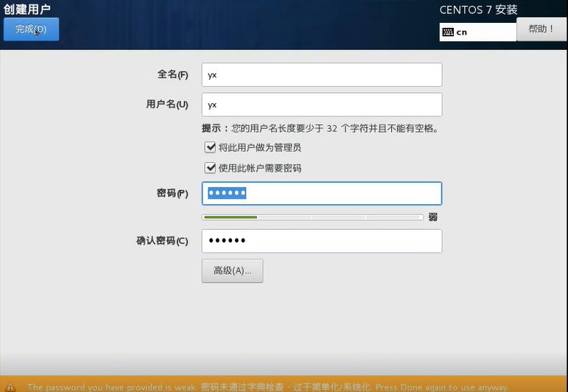This screenshot has height=392, width=568.
Task: Select the cn keyboard layout indicator
Action: pos(478,32)
